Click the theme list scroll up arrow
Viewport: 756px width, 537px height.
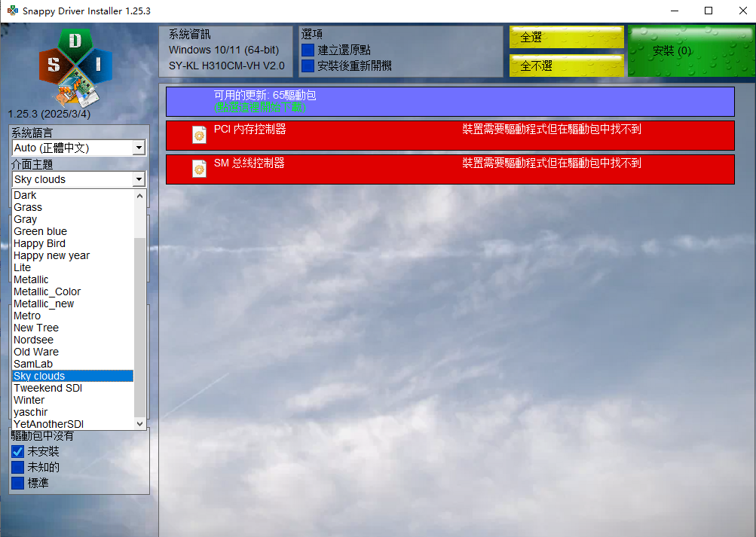coord(140,196)
